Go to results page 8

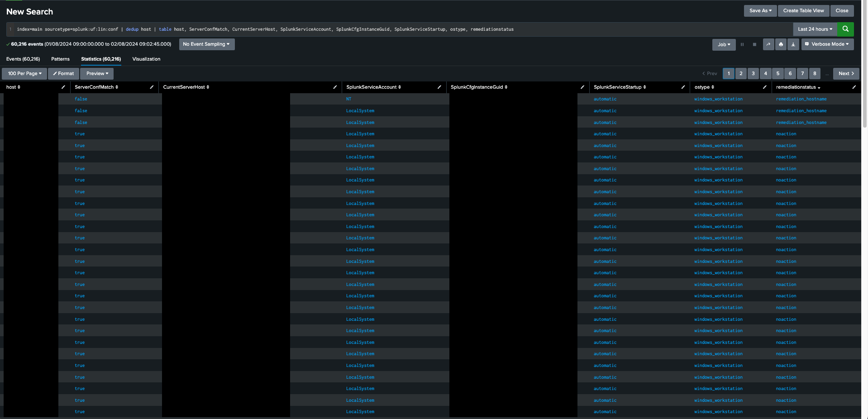(815, 73)
